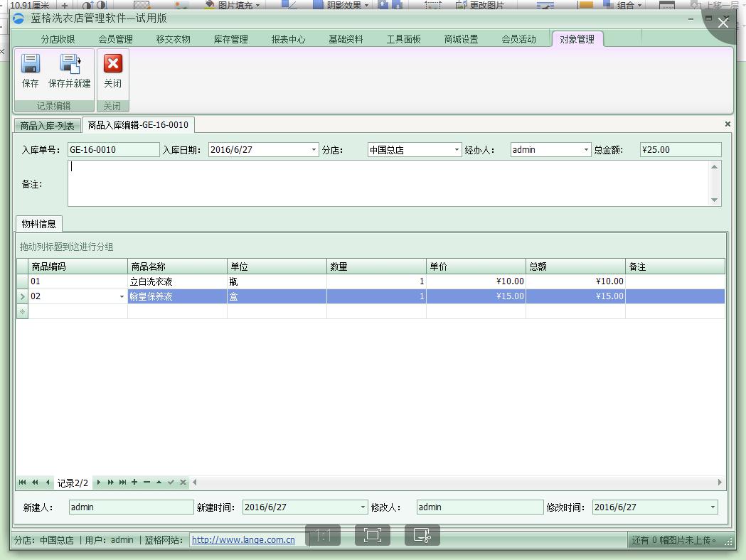The height and width of the screenshot is (560, 746).
Task: Click the 总金额 ¥25.00 field
Action: tap(681, 150)
